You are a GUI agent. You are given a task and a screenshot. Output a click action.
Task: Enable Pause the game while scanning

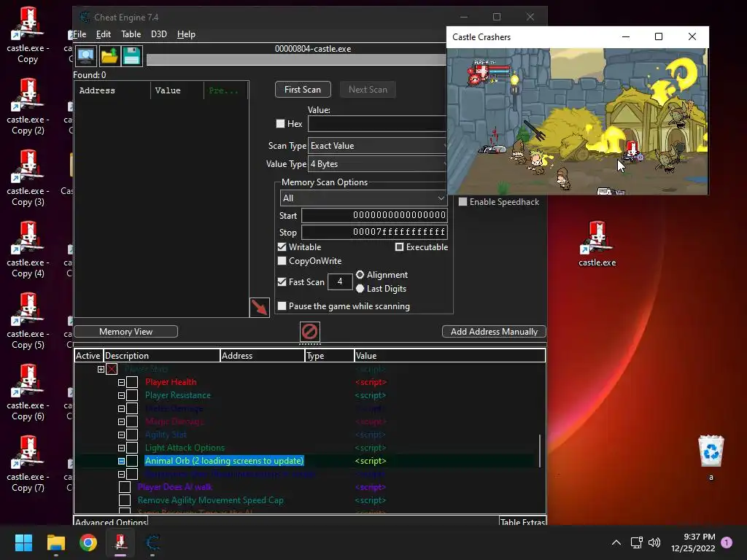pos(282,306)
